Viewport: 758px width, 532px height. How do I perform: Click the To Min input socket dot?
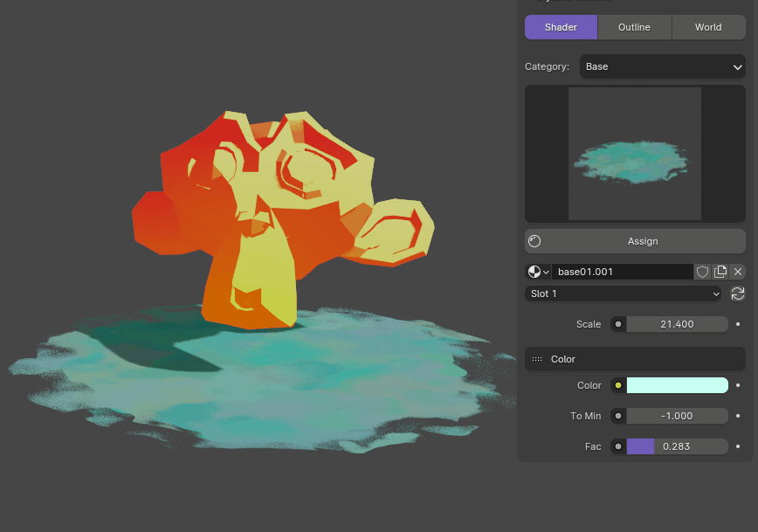[x=618, y=416]
